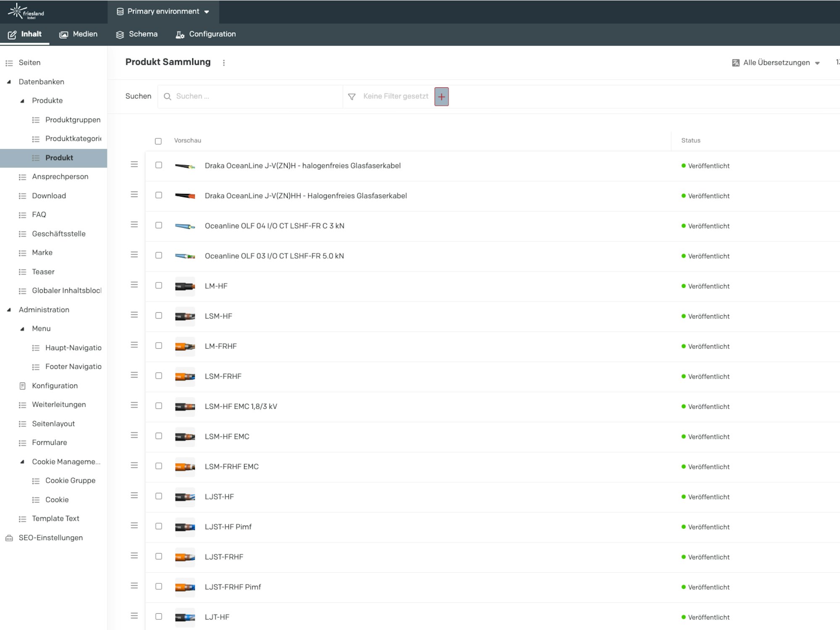Viewport: 840px width, 630px height.
Task: Click the magnifier icon in the search box
Action: (x=167, y=97)
